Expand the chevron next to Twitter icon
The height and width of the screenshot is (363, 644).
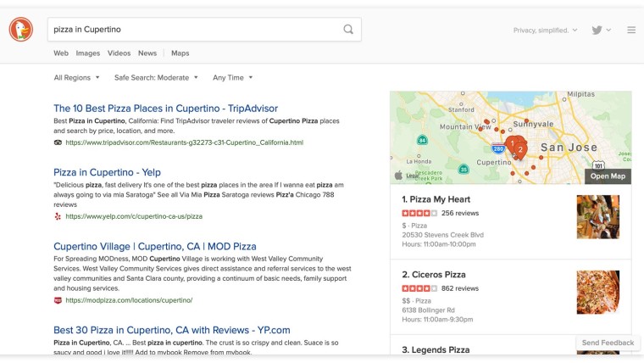click(608, 30)
